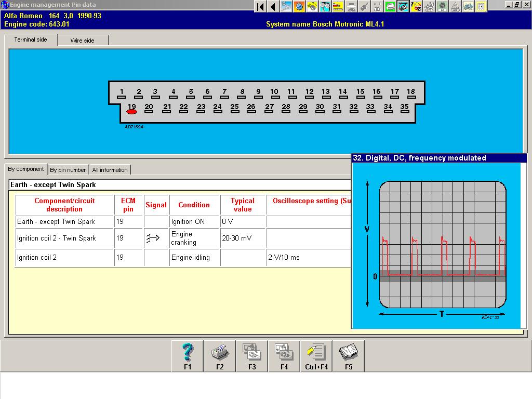The width and height of the screenshot is (532, 399).
Task: Click the F1 help question mark button
Action: click(187, 356)
